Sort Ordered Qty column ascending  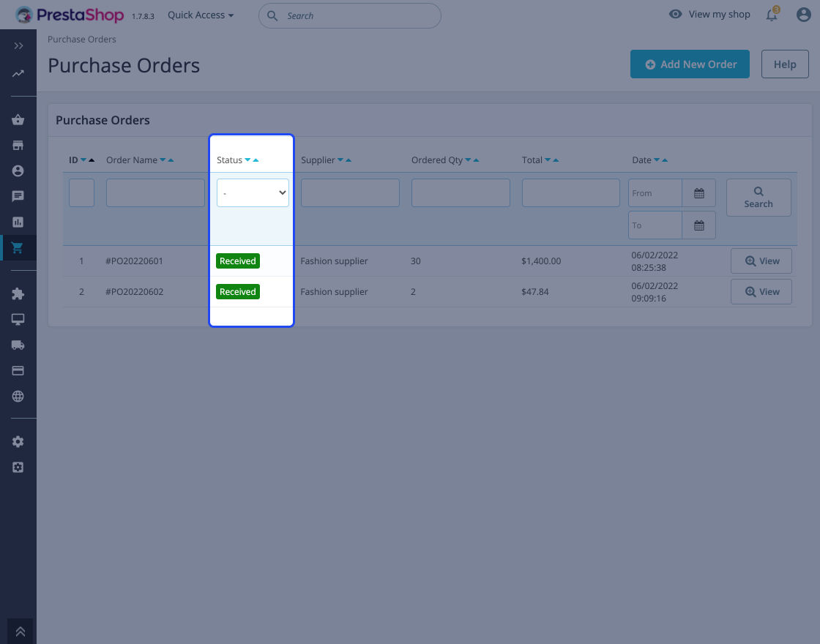[476, 160]
